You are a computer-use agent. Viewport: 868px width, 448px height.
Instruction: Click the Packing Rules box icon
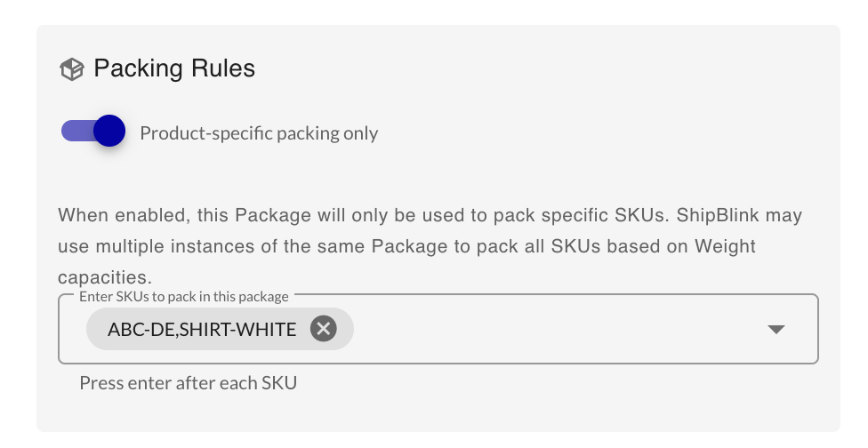coord(71,69)
